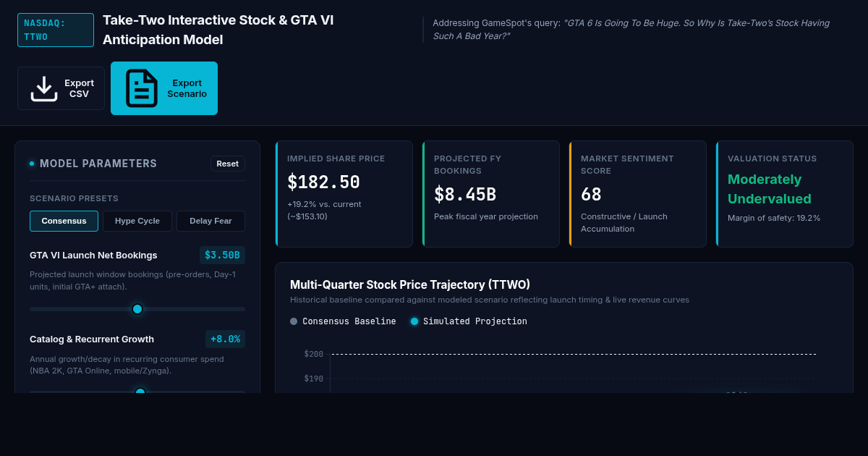Click the Constructive / Launch Accumulation text
The width and height of the screenshot is (868, 456).
pyautogui.click(x=624, y=223)
